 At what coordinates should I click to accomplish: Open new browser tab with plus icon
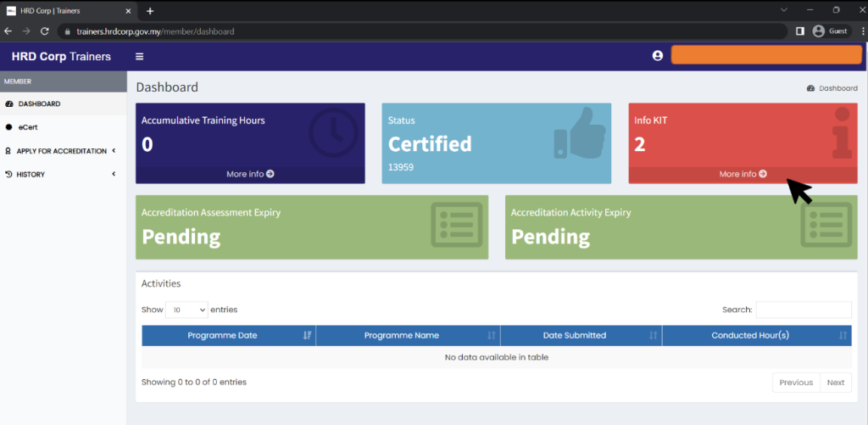coord(150,11)
